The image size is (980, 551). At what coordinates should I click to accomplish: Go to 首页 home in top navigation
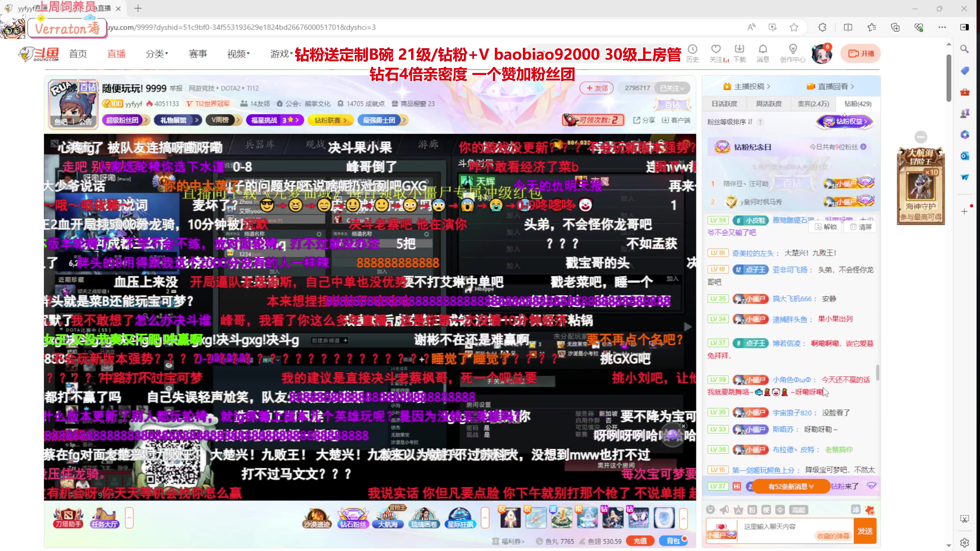click(78, 54)
